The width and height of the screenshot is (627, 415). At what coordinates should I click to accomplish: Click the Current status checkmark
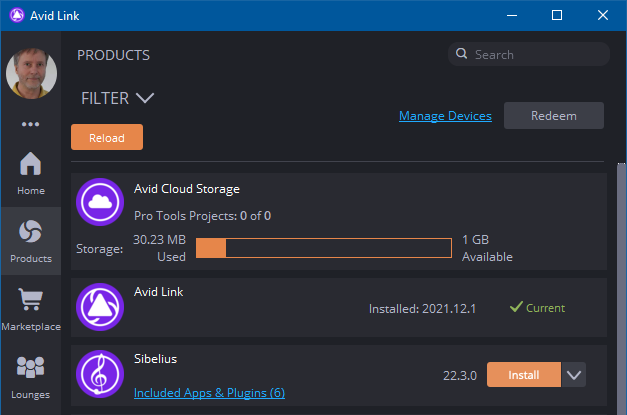click(x=516, y=307)
